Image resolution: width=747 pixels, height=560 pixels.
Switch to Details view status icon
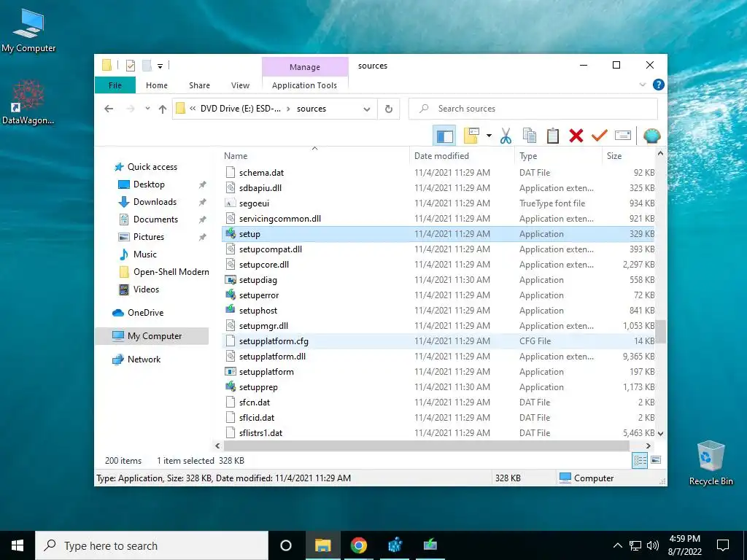point(640,460)
